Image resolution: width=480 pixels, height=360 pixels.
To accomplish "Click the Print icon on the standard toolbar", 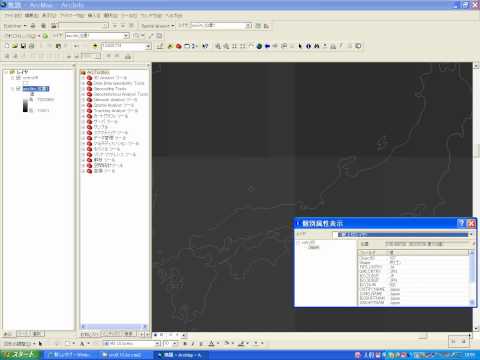I will coord(32,46).
